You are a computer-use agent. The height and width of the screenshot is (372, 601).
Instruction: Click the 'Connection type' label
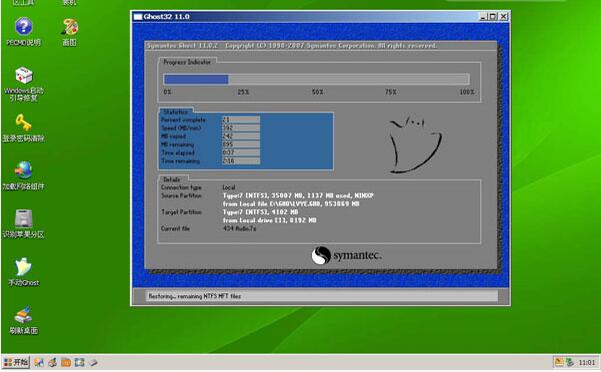[x=181, y=187]
